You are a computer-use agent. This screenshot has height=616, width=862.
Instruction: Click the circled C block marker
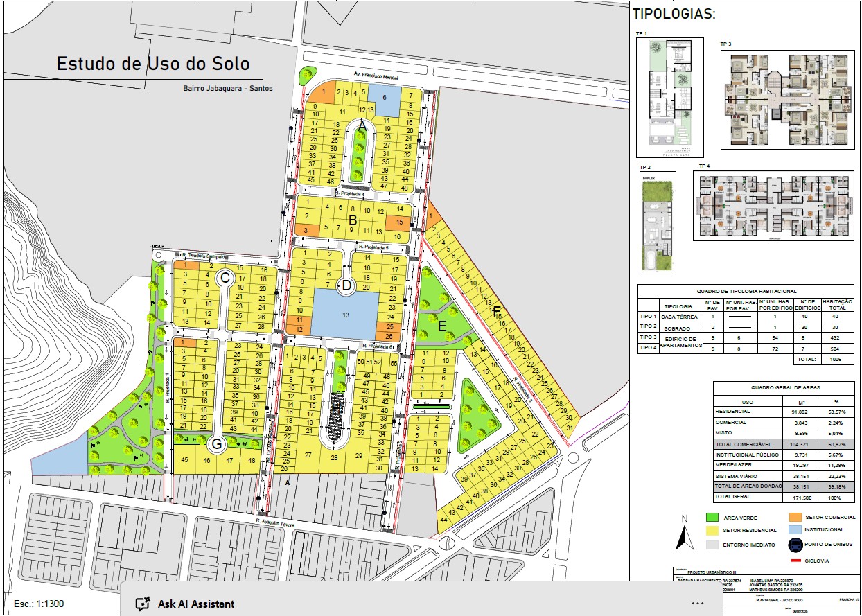click(225, 278)
